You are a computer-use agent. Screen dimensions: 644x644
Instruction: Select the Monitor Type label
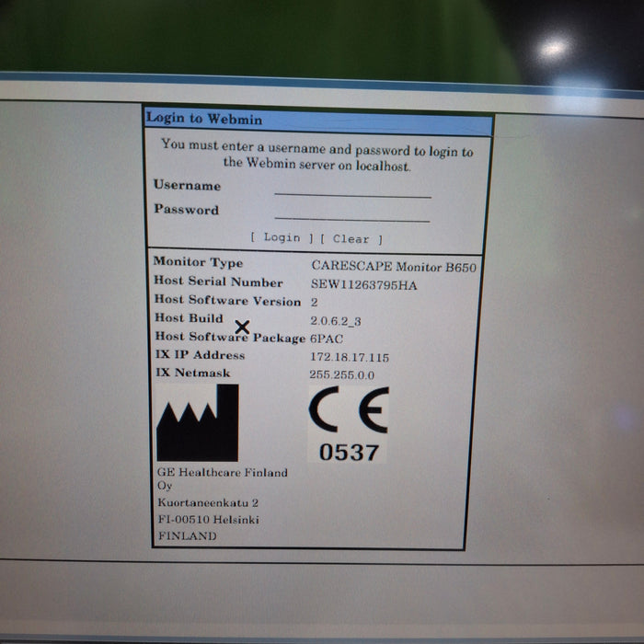pos(198,262)
